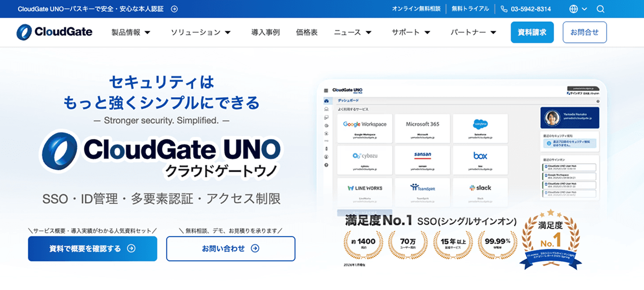Open the 導入事例 menu item
This screenshot has width=644, height=290.
click(266, 32)
